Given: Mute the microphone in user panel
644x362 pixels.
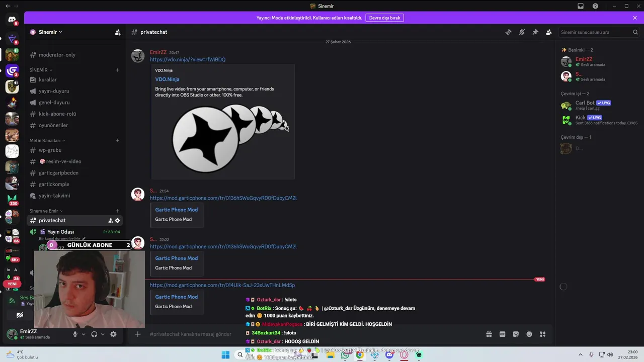Looking at the screenshot, I should coord(75,334).
